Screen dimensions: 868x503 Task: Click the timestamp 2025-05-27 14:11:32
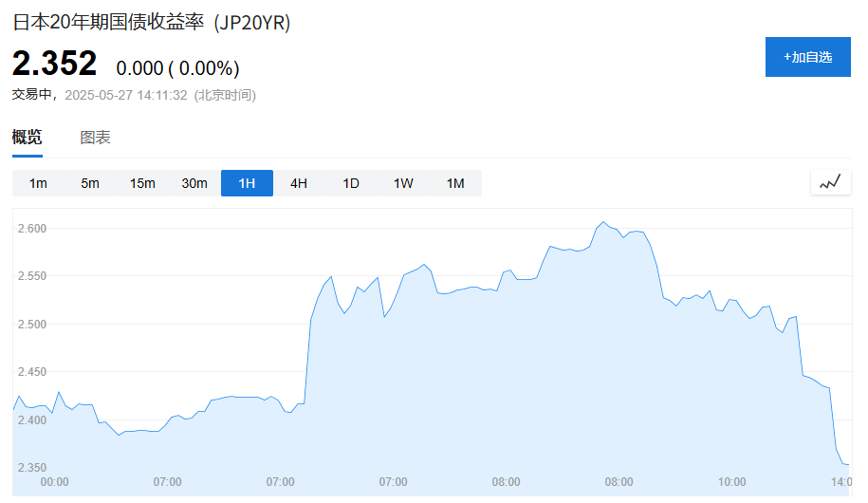pyautogui.click(x=126, y=95)
